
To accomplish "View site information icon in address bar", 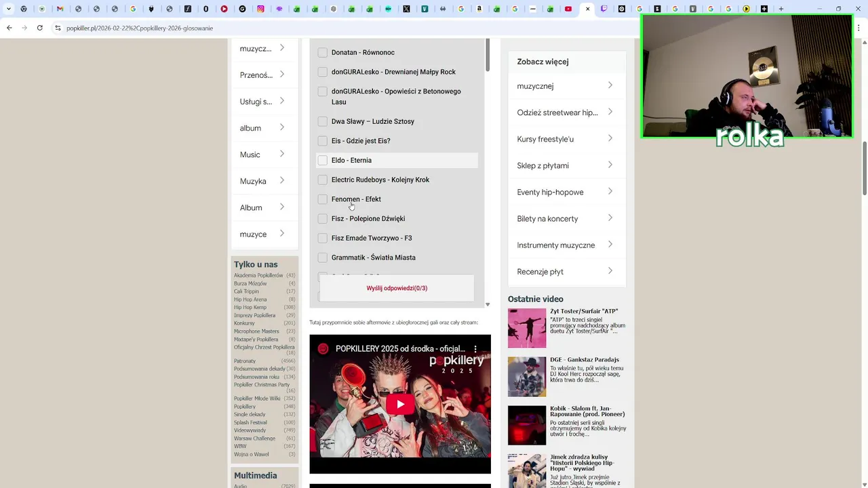I will click(58, 28).
